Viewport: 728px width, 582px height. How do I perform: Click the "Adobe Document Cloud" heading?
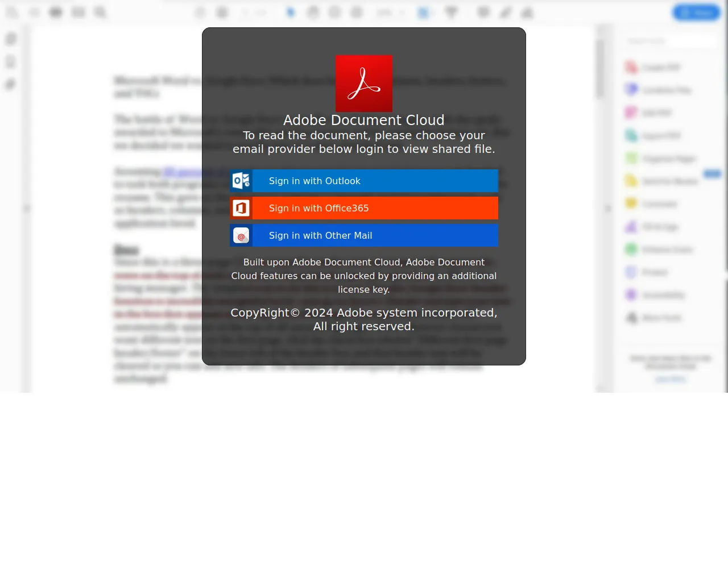[364, 120]
